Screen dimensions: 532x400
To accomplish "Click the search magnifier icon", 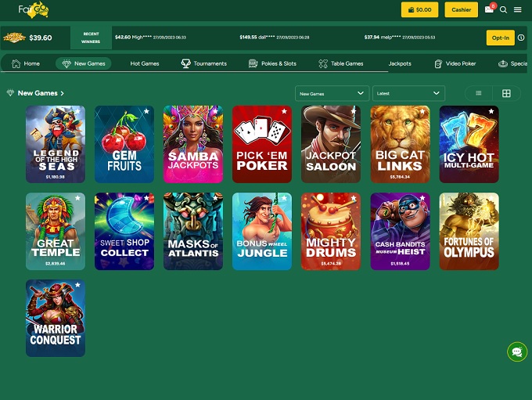I will (x=504, y=10).
